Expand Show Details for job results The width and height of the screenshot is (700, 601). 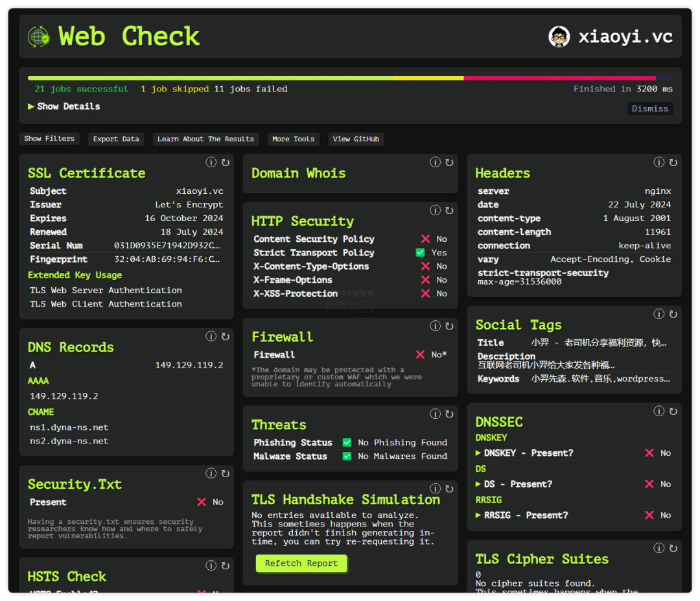(x=64, y=106)
